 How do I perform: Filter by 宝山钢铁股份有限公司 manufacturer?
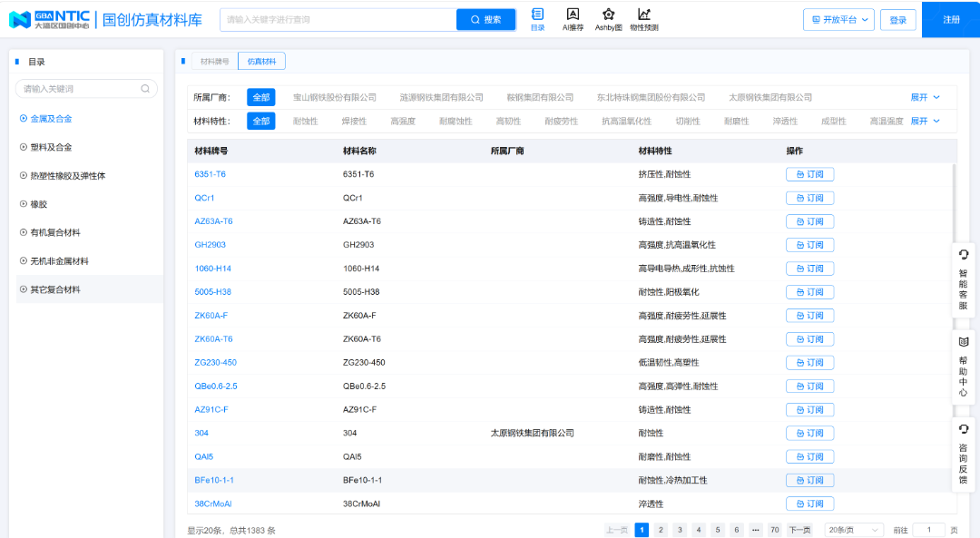[x=334, y=97]
